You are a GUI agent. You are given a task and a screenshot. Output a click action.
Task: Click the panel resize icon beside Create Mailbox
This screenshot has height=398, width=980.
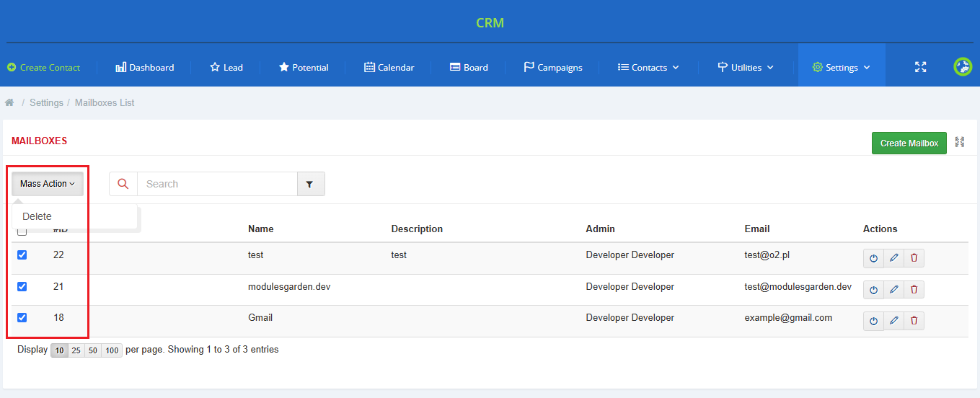click(960, 143)
